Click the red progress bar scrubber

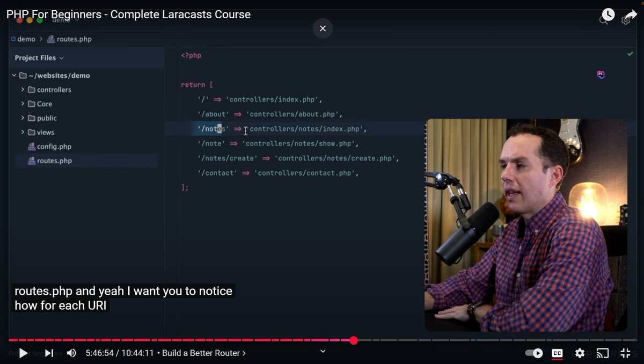(x=354, y=340)
